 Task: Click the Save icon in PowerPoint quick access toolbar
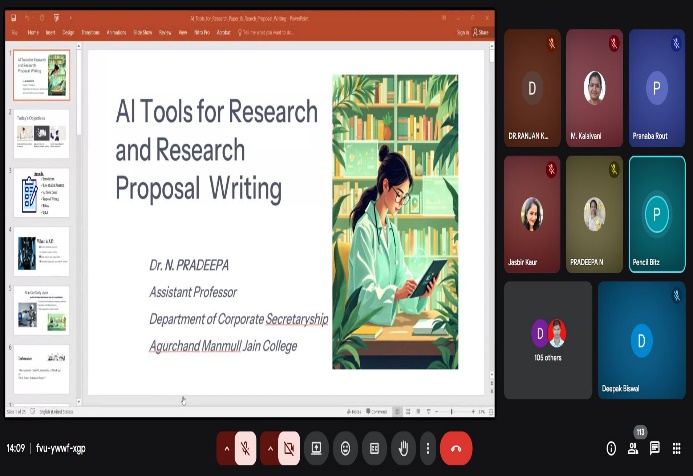tap(14, 18)
